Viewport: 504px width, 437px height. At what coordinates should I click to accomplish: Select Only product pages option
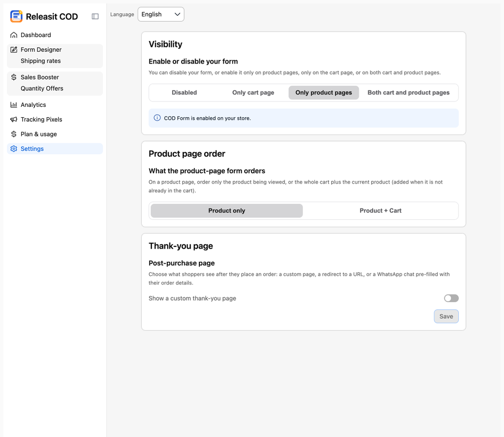coord(324,93)
